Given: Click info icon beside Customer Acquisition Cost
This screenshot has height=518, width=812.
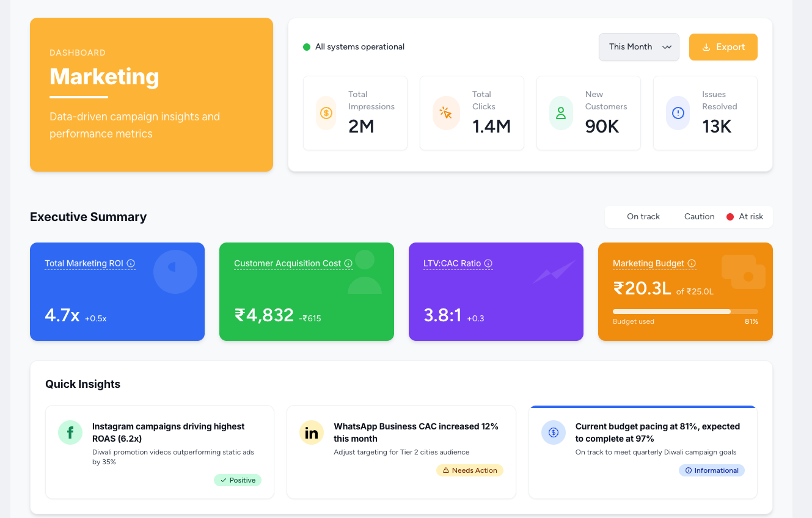Looking at the screenshot, I should click(348, 263).
